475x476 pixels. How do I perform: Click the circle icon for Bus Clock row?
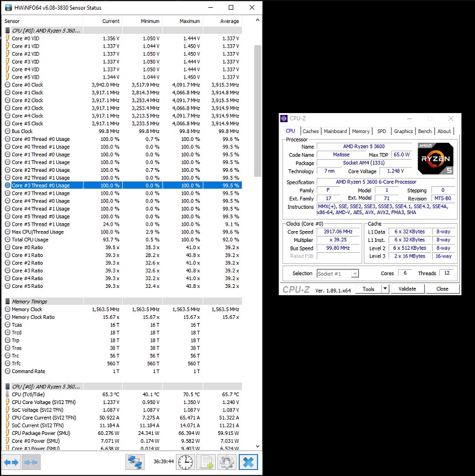[8, 131]
